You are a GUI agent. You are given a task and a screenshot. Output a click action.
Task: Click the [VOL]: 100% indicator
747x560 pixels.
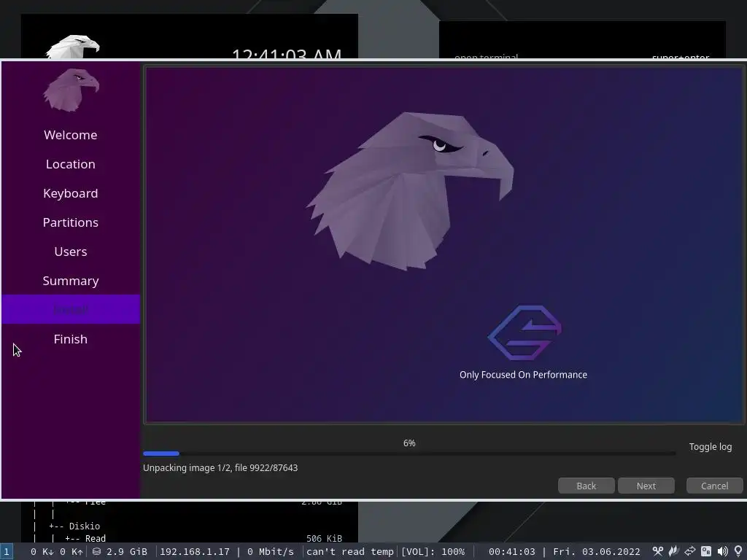(x=433, y=551)
